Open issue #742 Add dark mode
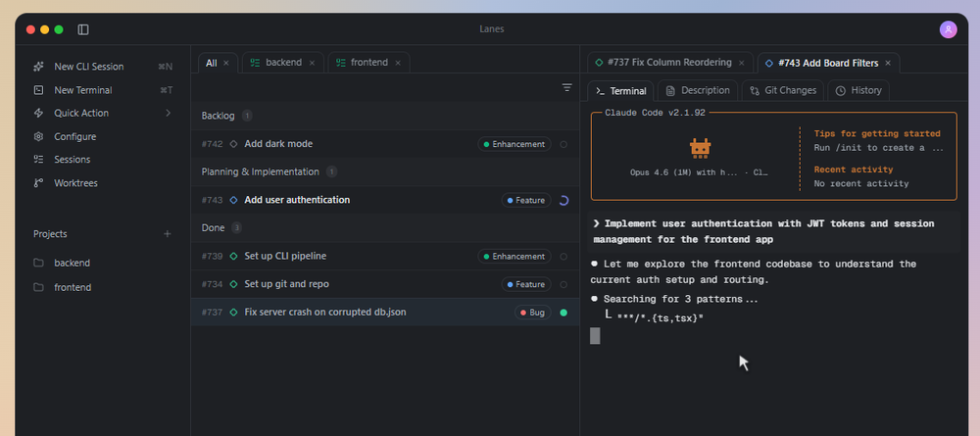Viewport: 980px width, 436px height. (x=385, y=144)
